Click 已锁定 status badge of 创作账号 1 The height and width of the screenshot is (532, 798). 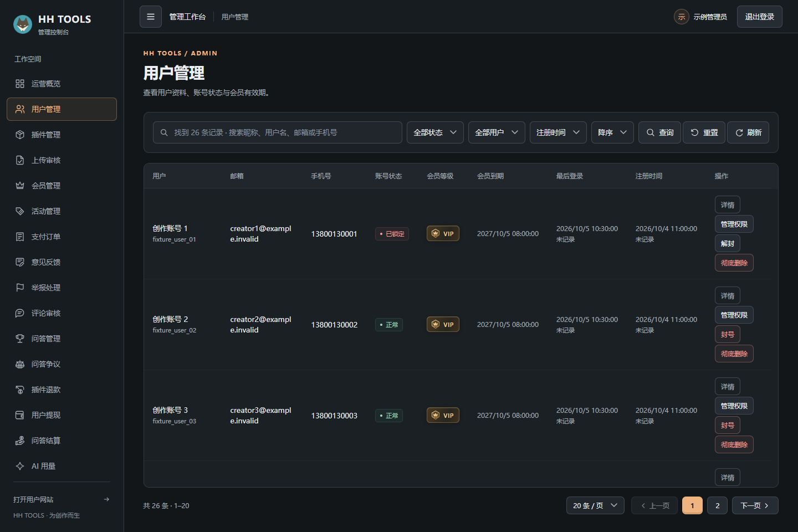[392, 234]
